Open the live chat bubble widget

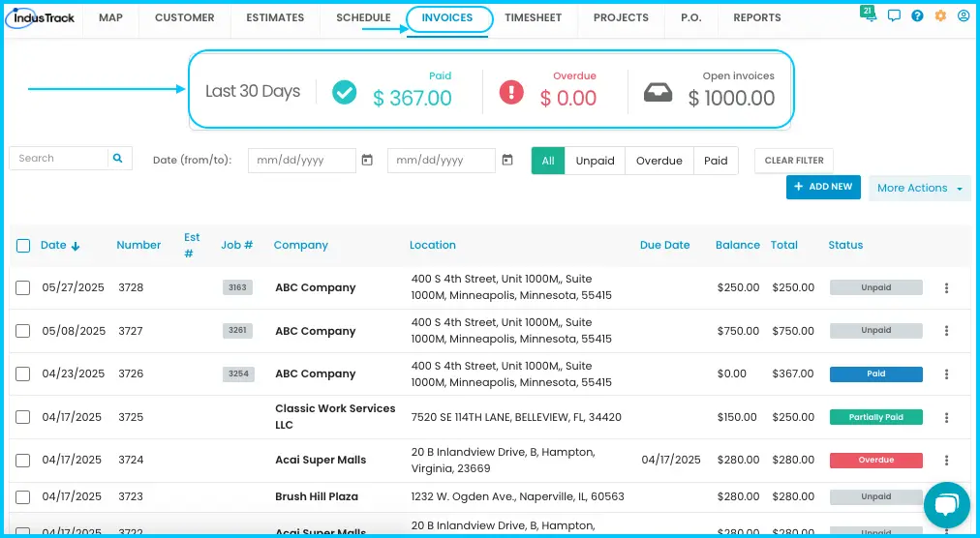pyautogui.click(x=946, y=505)
